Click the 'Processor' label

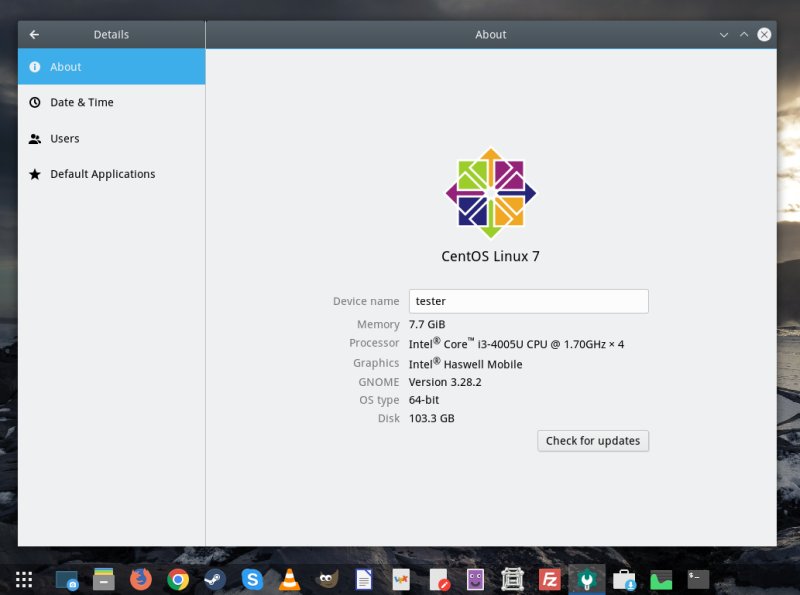click(x=374, y=343)
